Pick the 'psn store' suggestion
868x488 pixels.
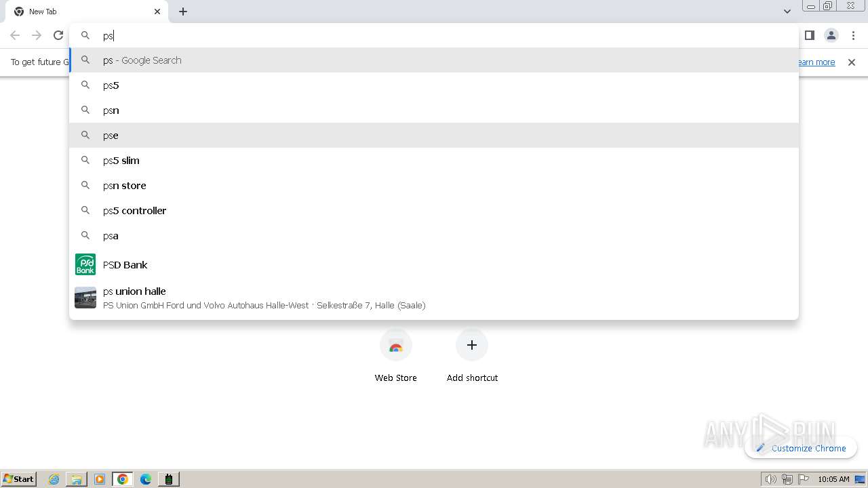pos(434,186)
